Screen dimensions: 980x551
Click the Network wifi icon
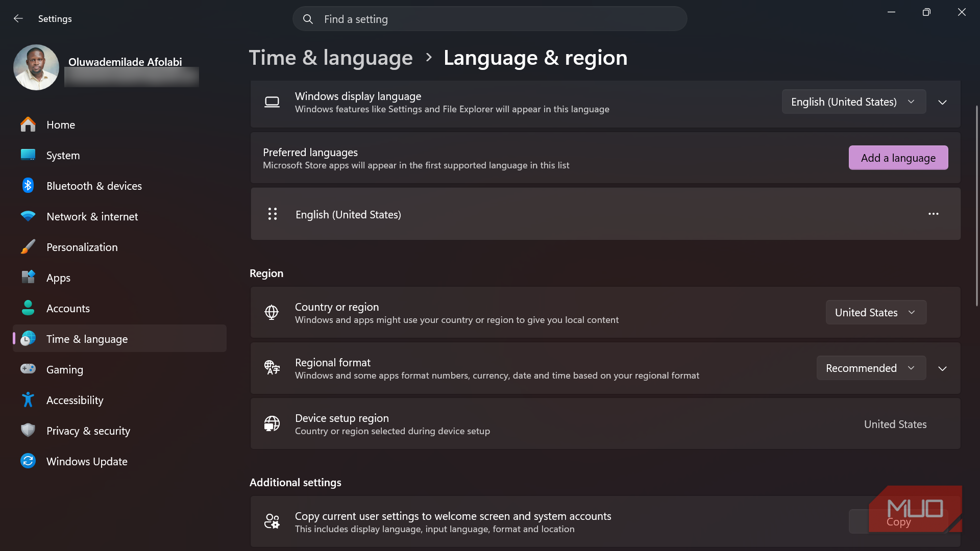[28, 216]
